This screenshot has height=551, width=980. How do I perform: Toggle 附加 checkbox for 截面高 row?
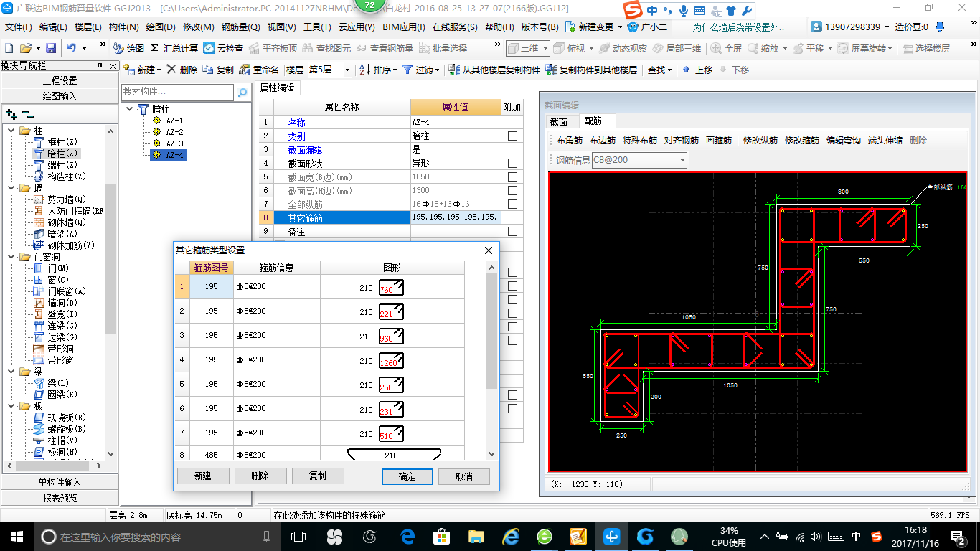pyautogui.click(x=512, y=191)
